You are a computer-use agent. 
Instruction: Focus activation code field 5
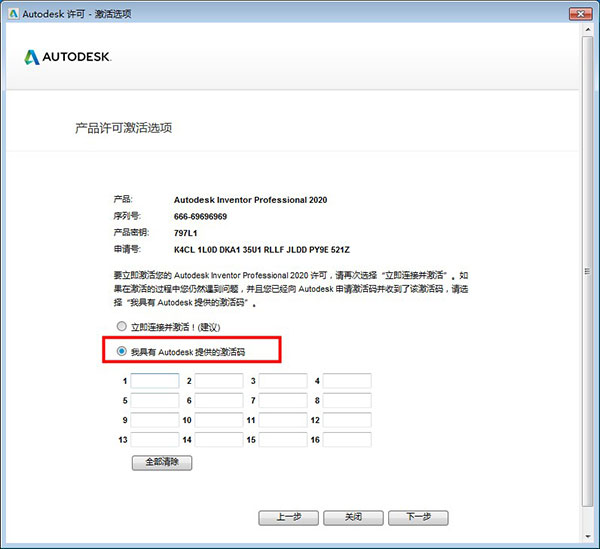coord(155,400)
